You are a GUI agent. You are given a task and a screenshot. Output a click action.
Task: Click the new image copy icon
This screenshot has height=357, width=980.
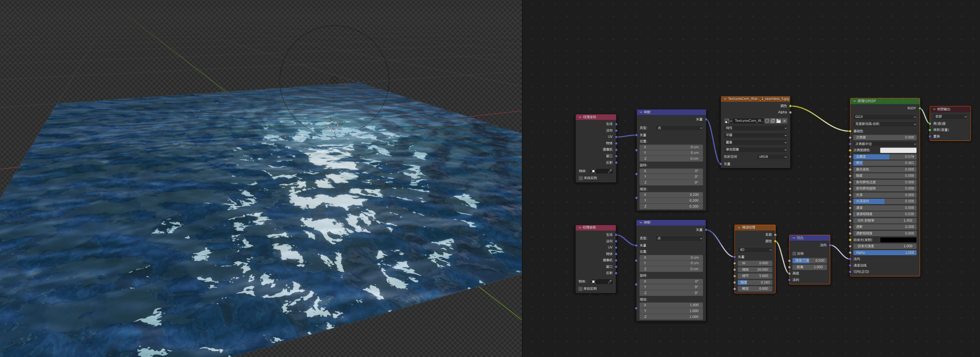[773, 121]
